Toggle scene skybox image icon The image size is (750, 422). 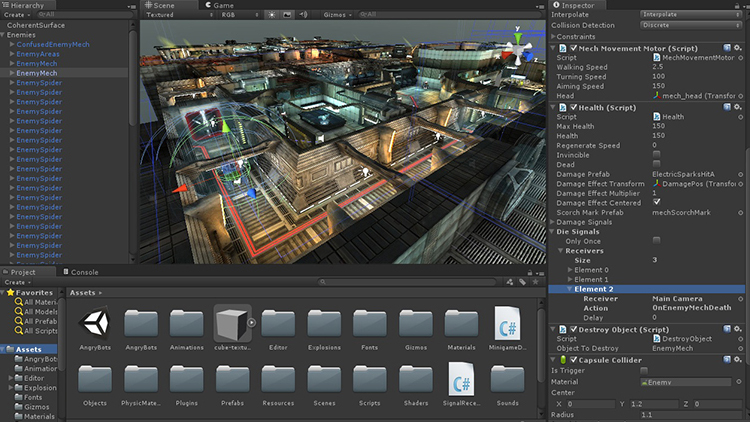(x=287, y=15)
